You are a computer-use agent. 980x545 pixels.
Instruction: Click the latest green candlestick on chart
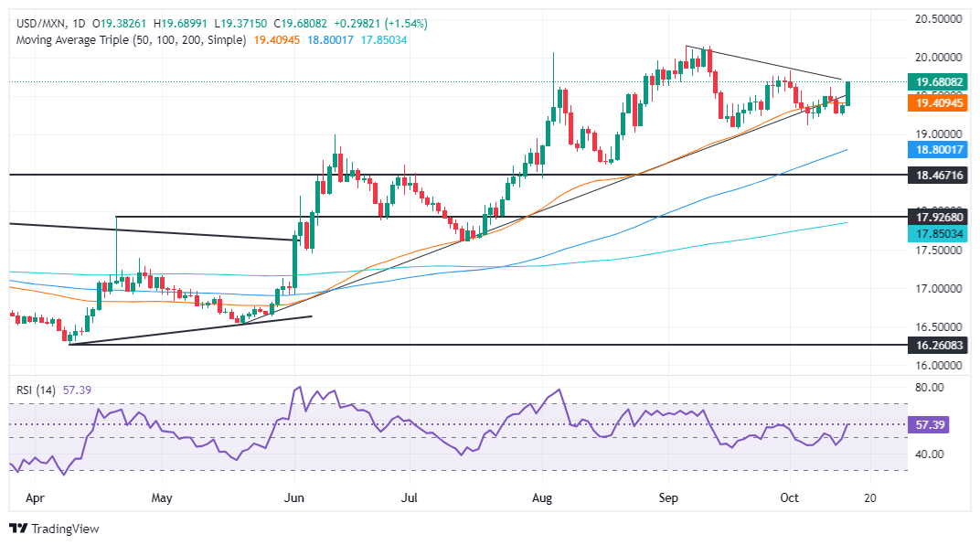[848, 94]
